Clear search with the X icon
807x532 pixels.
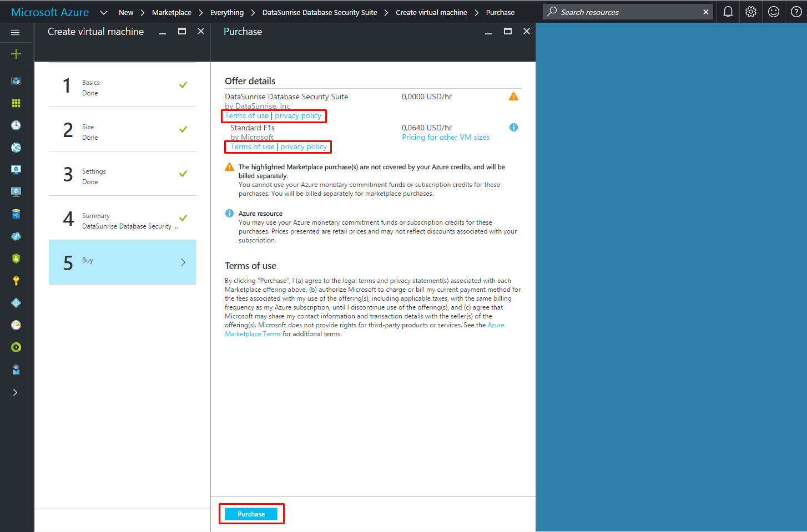coord(706,12)
